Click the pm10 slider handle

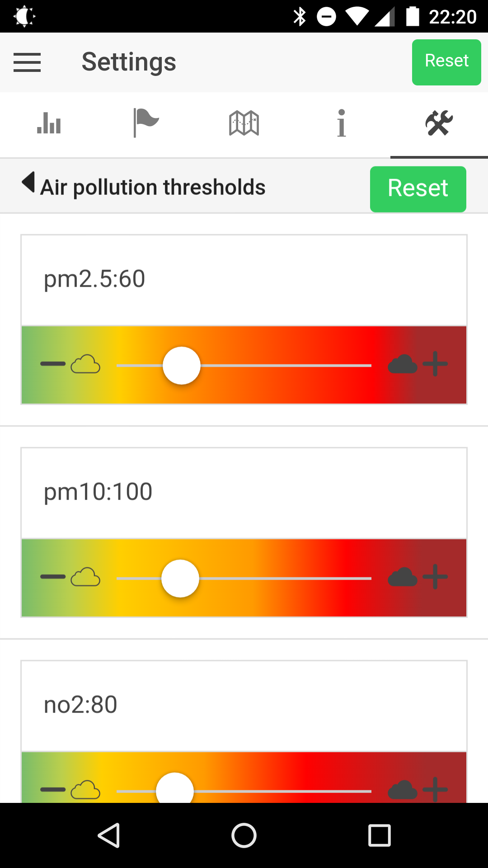(x=180, y=578)
